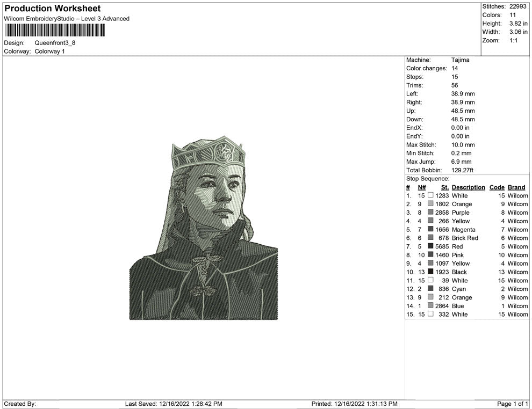Screen dimensions: 532x409
Task: Click the Cyan color swatch in stop 12
Action: click(x=430, y=288)
